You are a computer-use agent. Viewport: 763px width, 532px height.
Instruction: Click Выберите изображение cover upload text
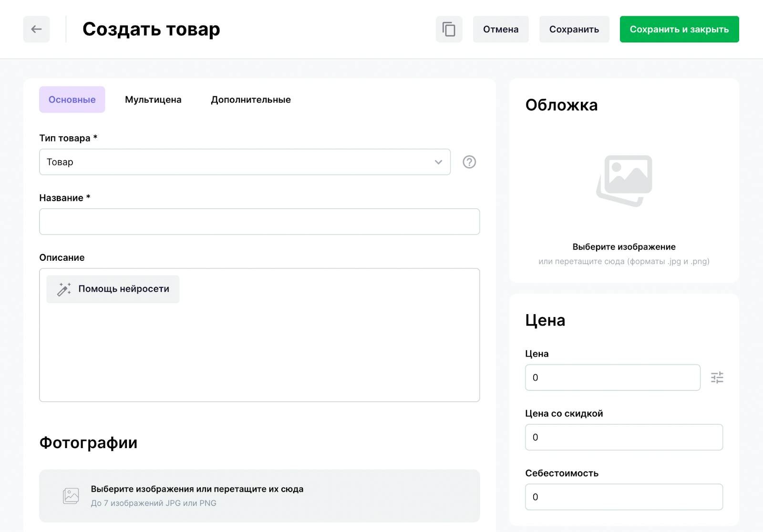(624, 247)
